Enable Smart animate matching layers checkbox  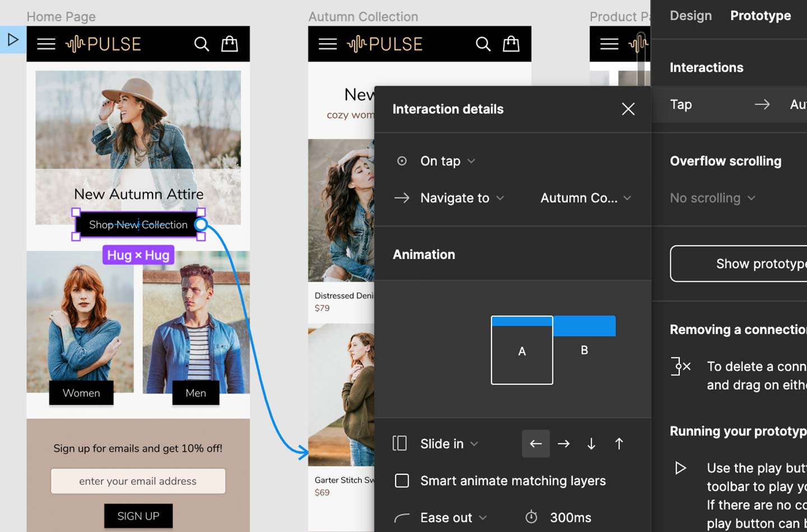tap(402, 481)
